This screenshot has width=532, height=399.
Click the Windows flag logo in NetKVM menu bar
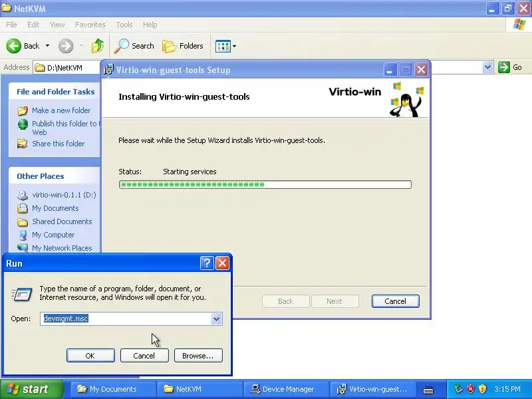tap(519, 25)
